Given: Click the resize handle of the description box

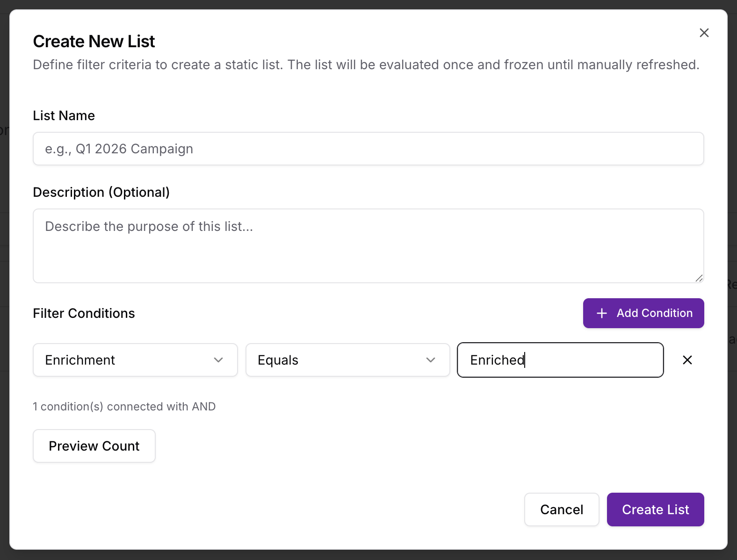Looking at the screenshot, I should [x=699, y=278].
